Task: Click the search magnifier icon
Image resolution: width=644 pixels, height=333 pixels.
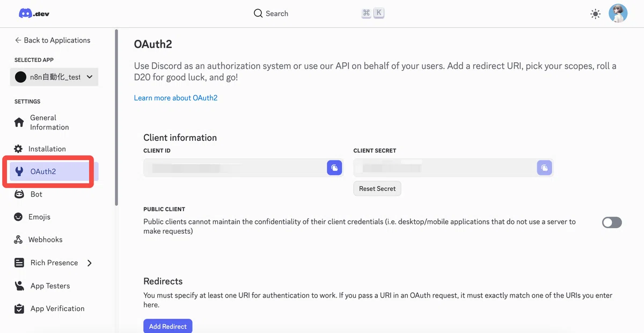Action: (258, 13)
